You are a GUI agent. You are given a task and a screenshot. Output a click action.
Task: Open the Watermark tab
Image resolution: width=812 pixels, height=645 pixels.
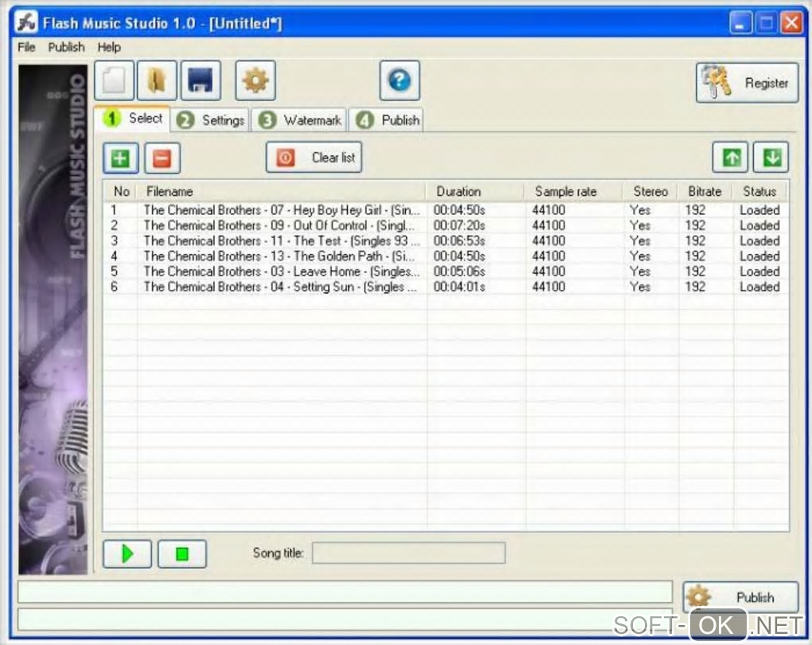[x=299, y=120]
